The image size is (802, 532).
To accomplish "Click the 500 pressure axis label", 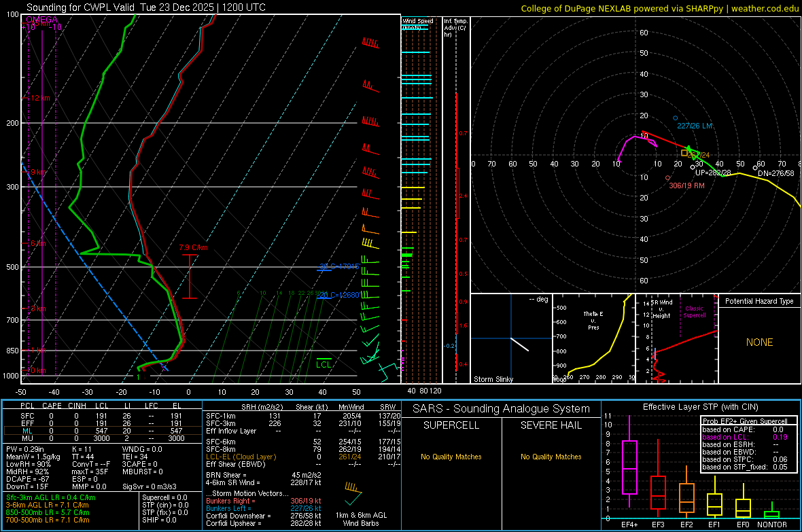I will click(13, 267).
